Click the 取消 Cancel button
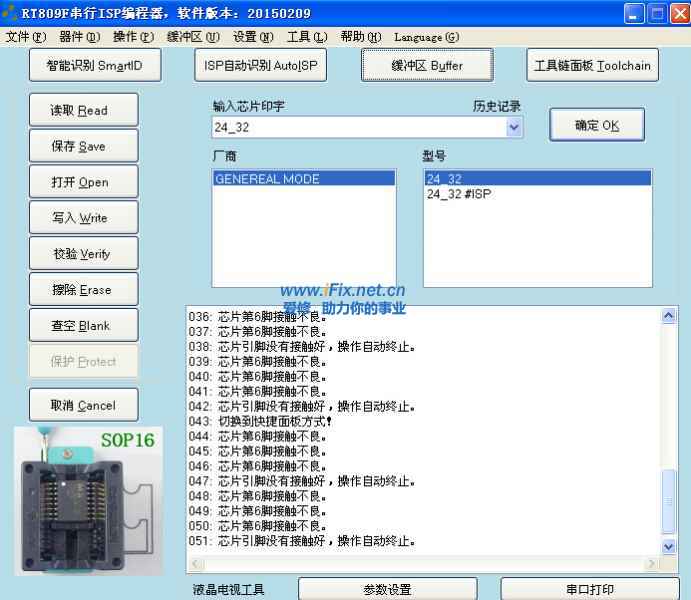 [84, 405]
